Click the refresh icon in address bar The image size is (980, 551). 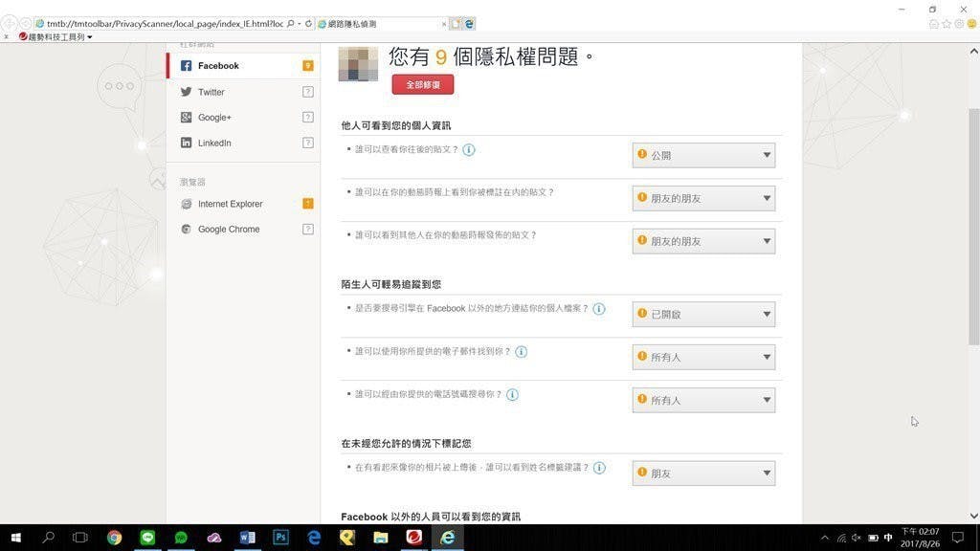[x=308, y=23]
